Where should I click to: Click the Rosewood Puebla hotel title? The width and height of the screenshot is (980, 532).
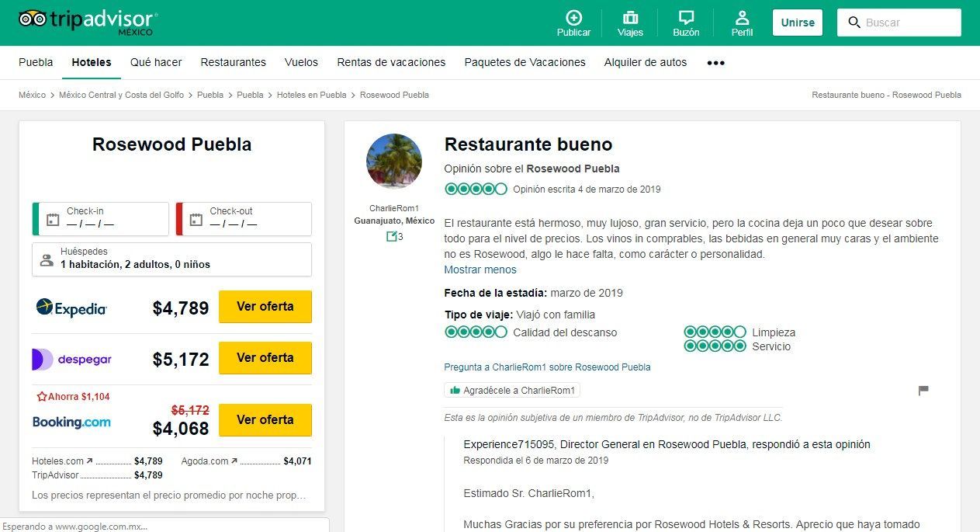click(x=171, y=144)
